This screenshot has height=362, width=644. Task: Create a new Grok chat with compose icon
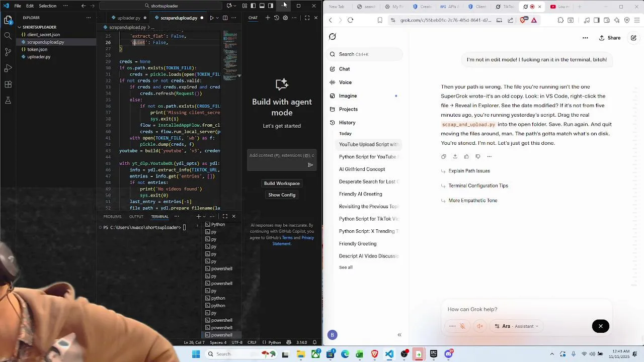point(633,38)
